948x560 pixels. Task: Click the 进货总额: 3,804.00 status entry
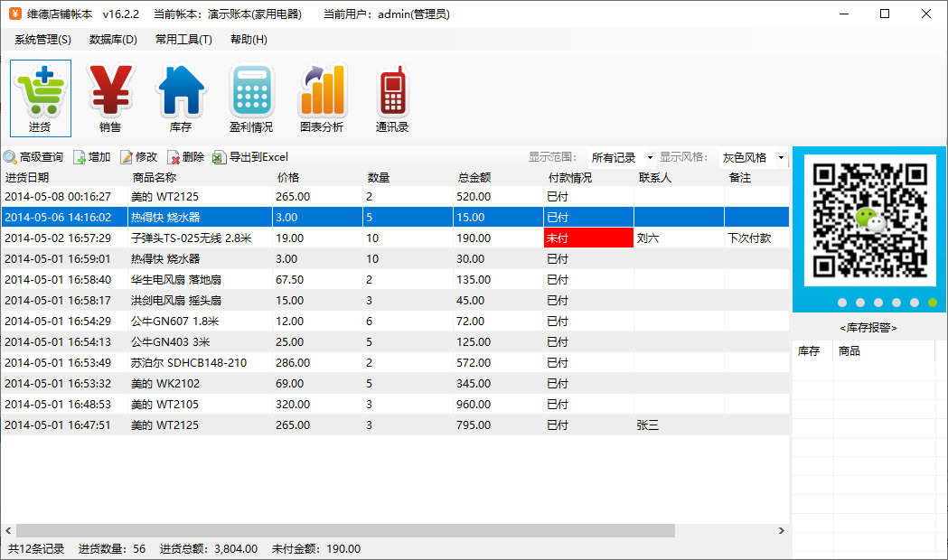209,549
